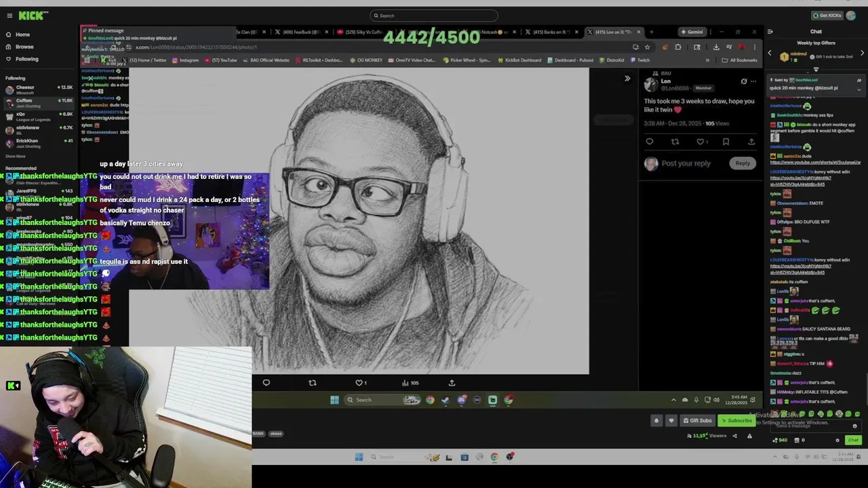Repost from the X sidebar actions

[x=675, y=142]
